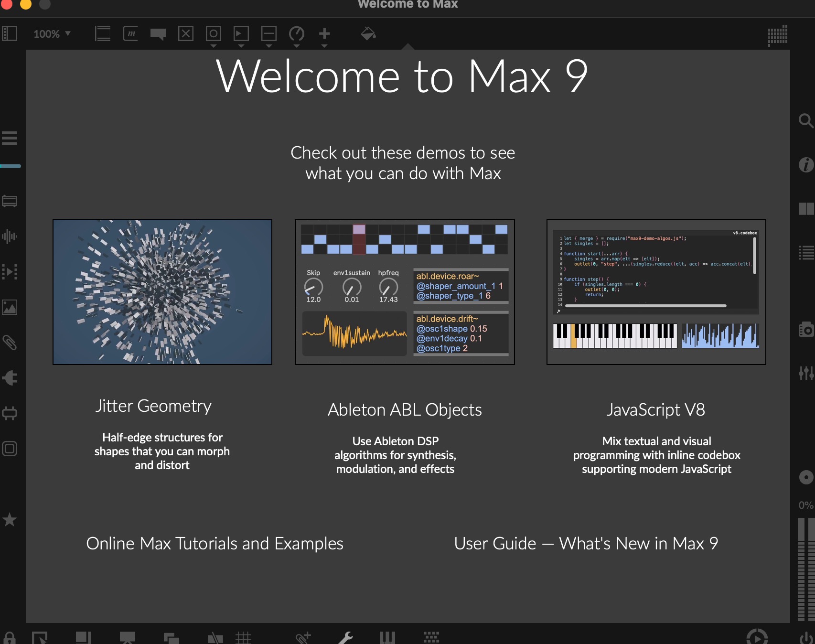This screenshot has width=815, height=644.
Task: Open the inspector info icon
Action: coord(806,165)
